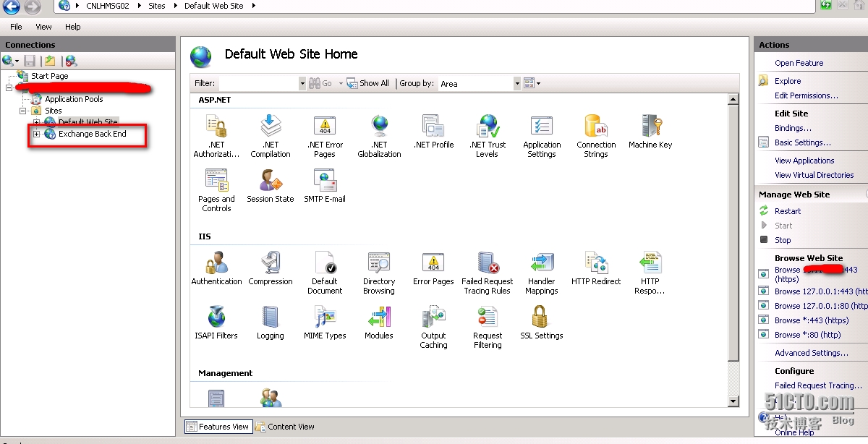
Task: Open Request Filtering feature
Action: [488, 327]
